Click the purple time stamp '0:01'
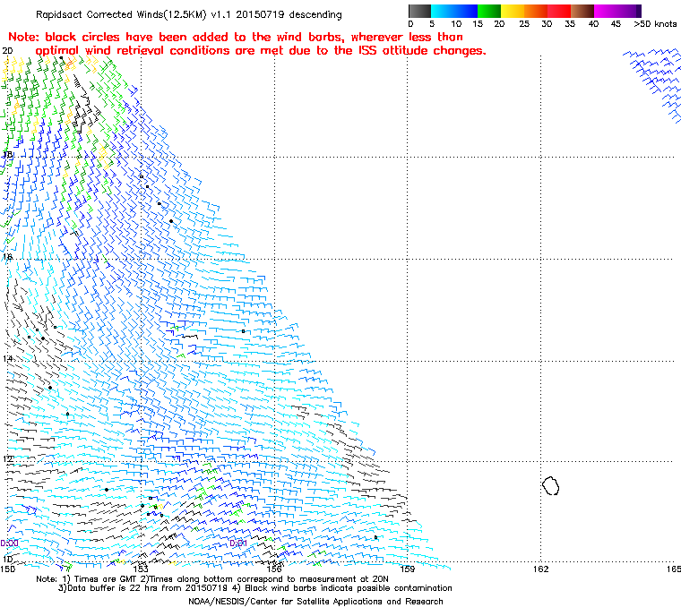Image resolution: width=681 pixels, height=616 pixels. [x=238, y=543]
